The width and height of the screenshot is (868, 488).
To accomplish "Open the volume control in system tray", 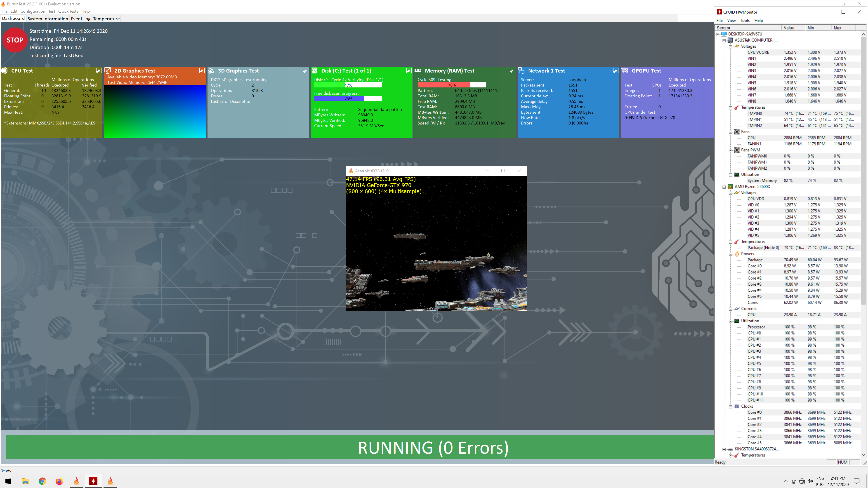I will (x=810, y=481).
